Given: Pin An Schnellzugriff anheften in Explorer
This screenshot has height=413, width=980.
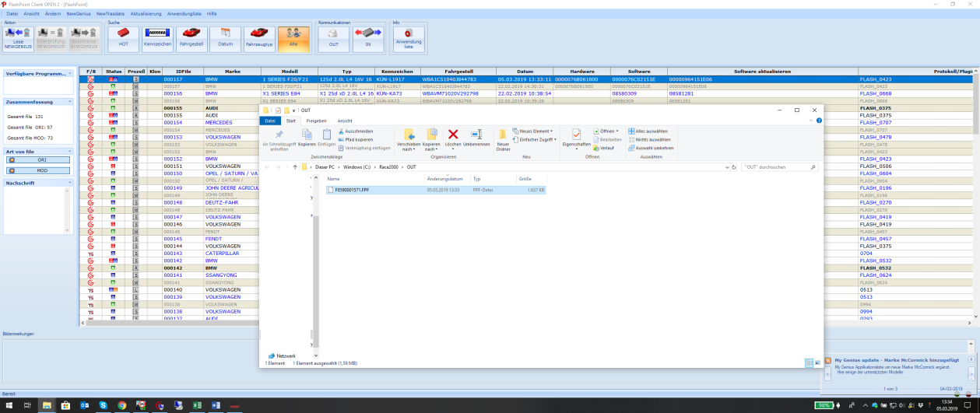Looking at the screenshot, I should point(279,140).
